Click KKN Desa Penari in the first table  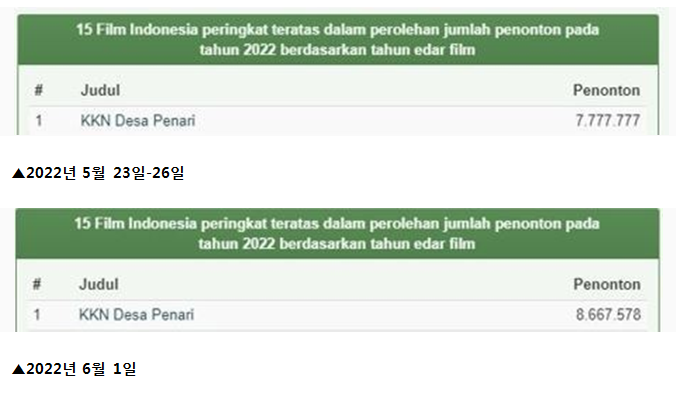[138, 121]
